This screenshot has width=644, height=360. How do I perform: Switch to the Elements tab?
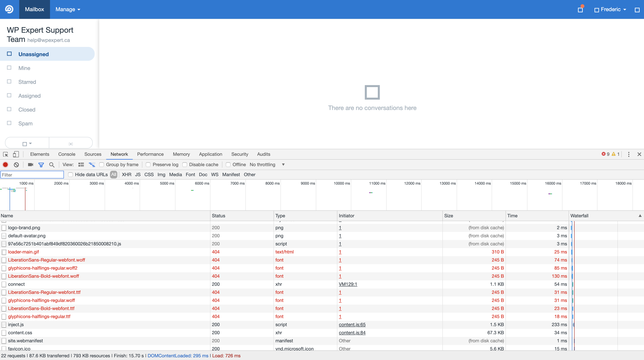point(39,154)
